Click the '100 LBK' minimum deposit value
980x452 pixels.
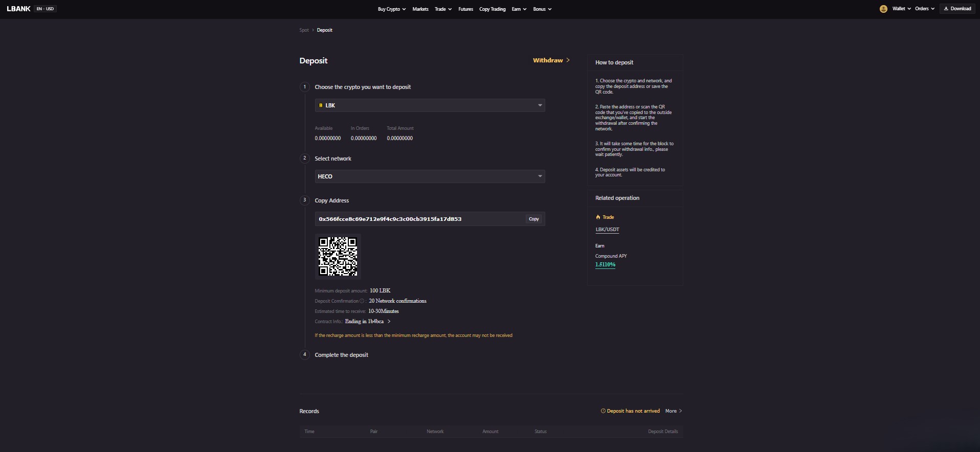pos(380,291)
